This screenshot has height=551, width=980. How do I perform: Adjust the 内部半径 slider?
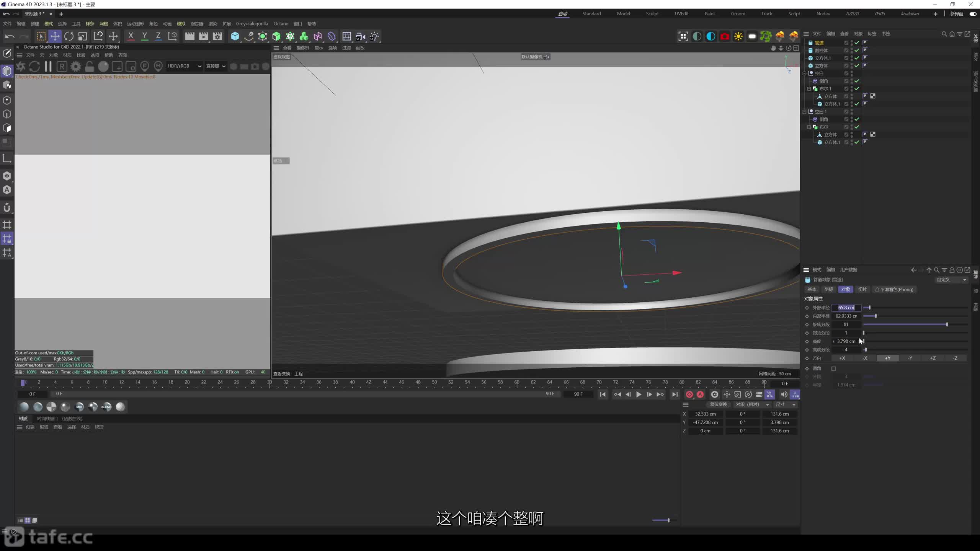[915, 316]
